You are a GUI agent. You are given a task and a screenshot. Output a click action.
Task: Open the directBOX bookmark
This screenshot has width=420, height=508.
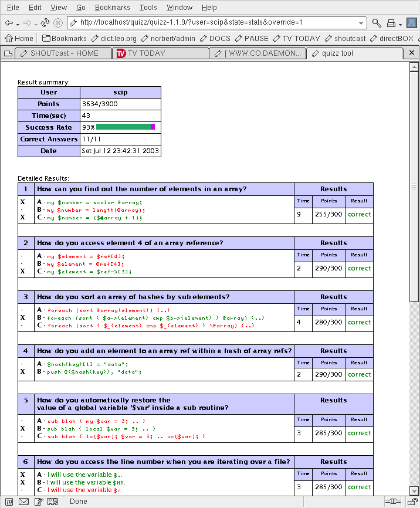click(x=392, y=39)
